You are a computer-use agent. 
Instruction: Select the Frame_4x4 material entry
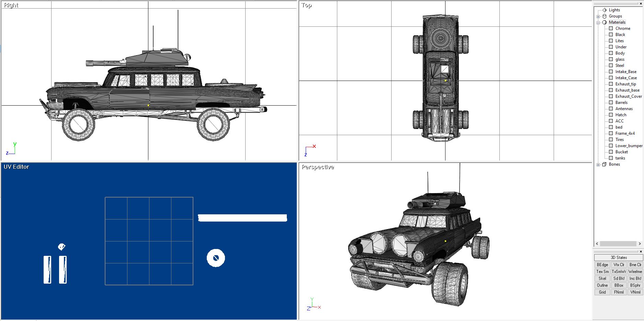pos(625,133)
